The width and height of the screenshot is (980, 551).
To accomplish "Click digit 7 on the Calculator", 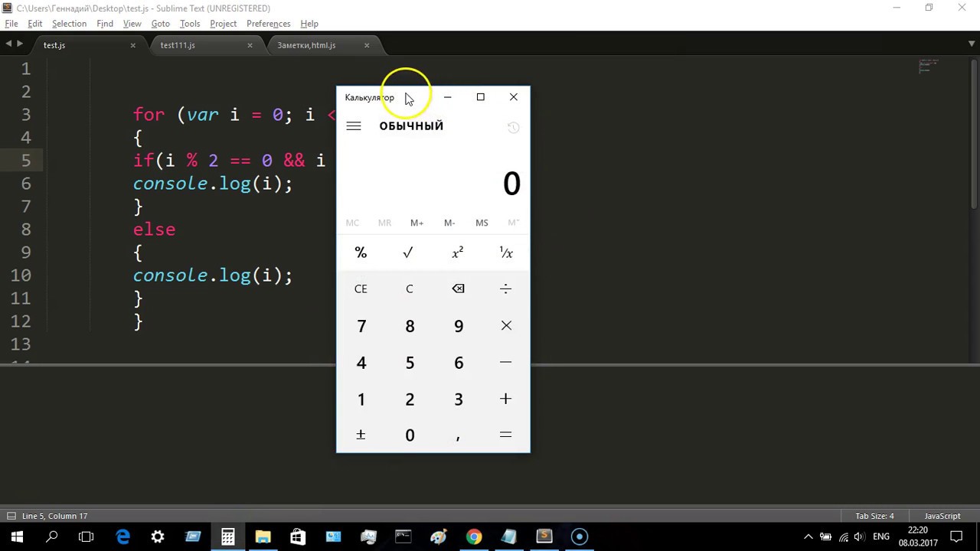I will (361, 325).
